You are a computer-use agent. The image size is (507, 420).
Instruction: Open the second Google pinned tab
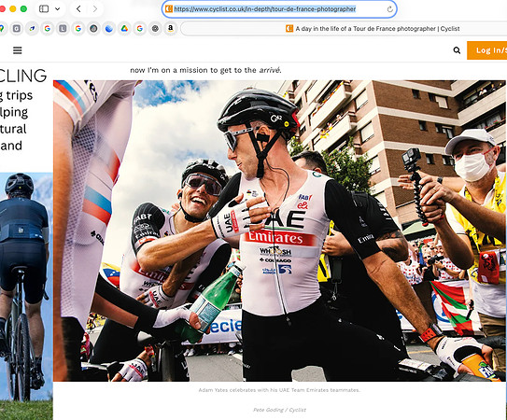77,28
